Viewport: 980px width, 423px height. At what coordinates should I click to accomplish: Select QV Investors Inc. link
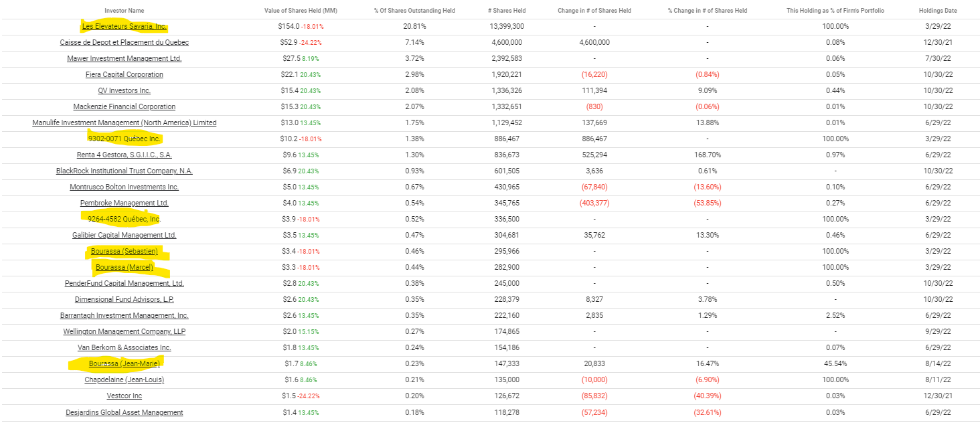coord(125,90)
